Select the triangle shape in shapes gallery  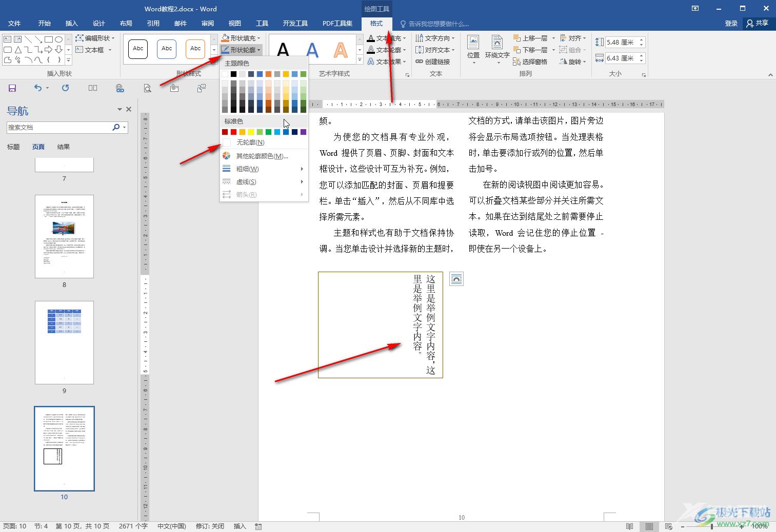(18, 50)
